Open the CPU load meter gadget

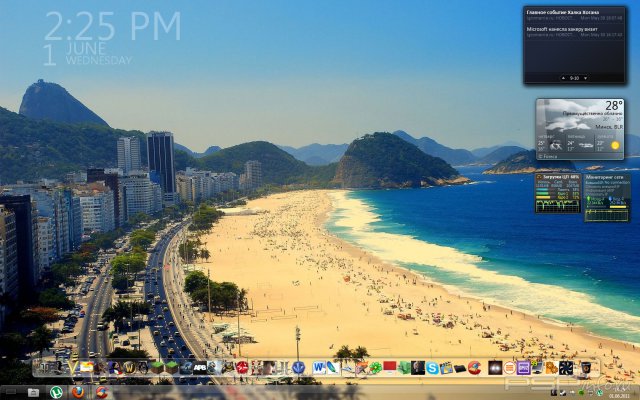(x=557, y=192)
